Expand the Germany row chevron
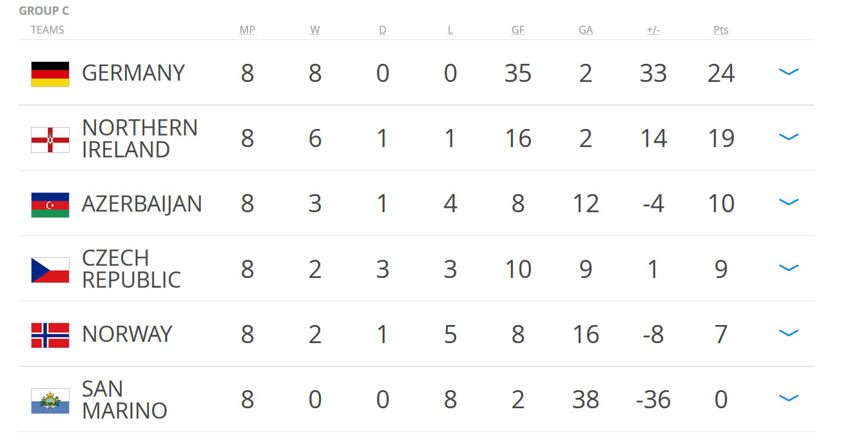Screen dimensions: 868x445 [789, 72]
